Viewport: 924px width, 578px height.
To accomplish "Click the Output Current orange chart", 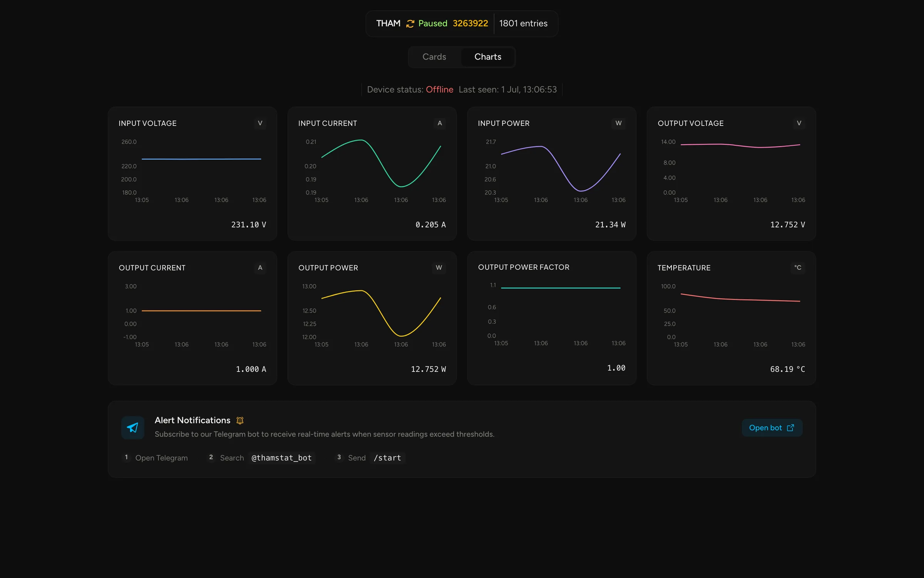I will (x=201, y=311).
